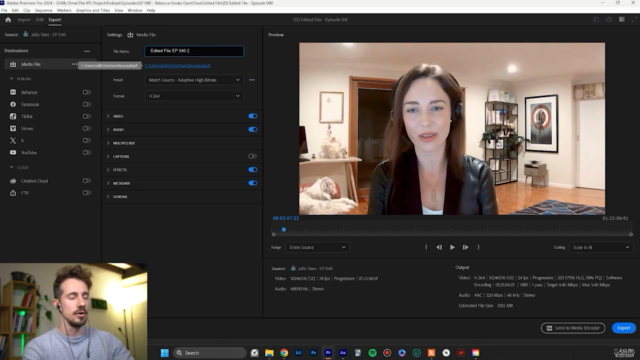Open Spotify from the taskbar

pos(372,353)
